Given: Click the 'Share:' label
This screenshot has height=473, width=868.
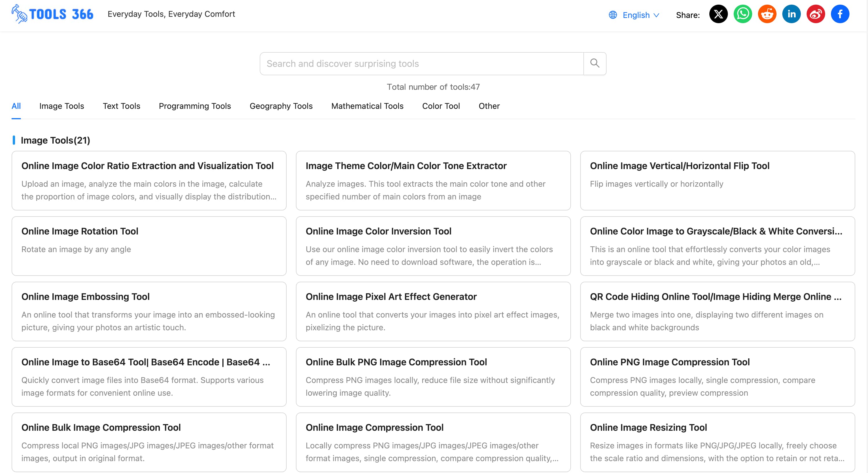Looking at the screenshot, I should [x=688, y=15].
